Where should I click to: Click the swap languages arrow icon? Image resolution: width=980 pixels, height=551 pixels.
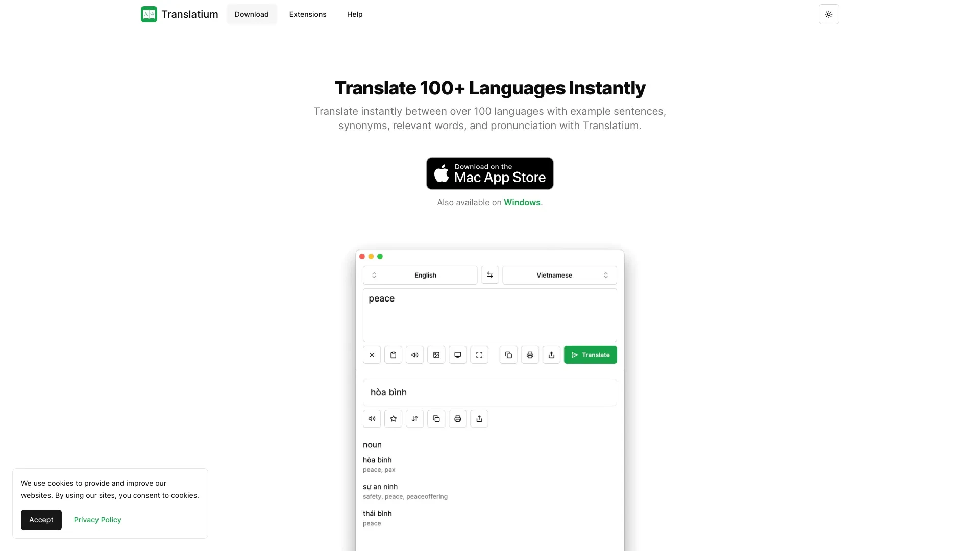point(489,274)
